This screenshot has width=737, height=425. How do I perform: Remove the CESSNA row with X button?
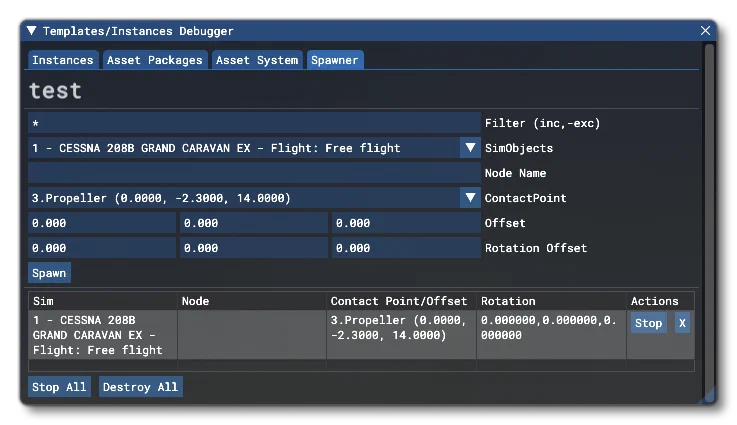pos(682,323)
